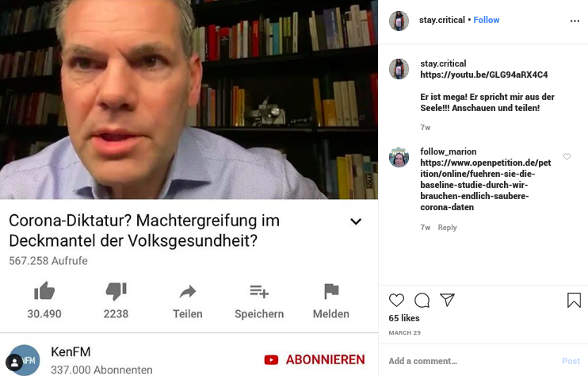Like the post with the heart icon

(396, 300)
